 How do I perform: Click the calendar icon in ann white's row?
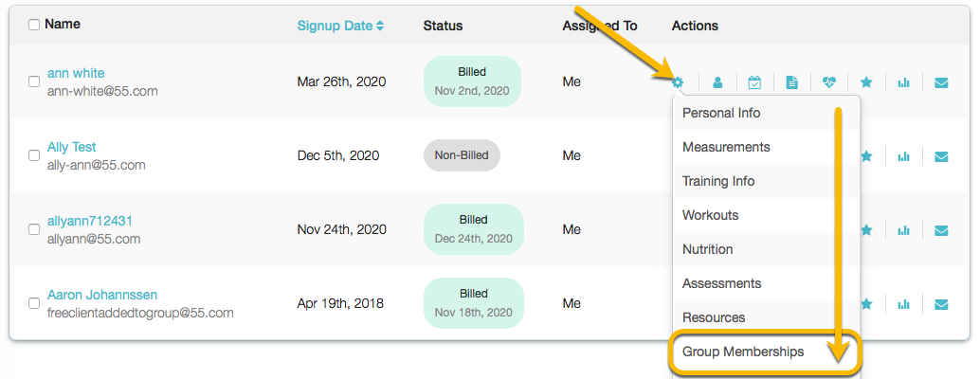754,82
